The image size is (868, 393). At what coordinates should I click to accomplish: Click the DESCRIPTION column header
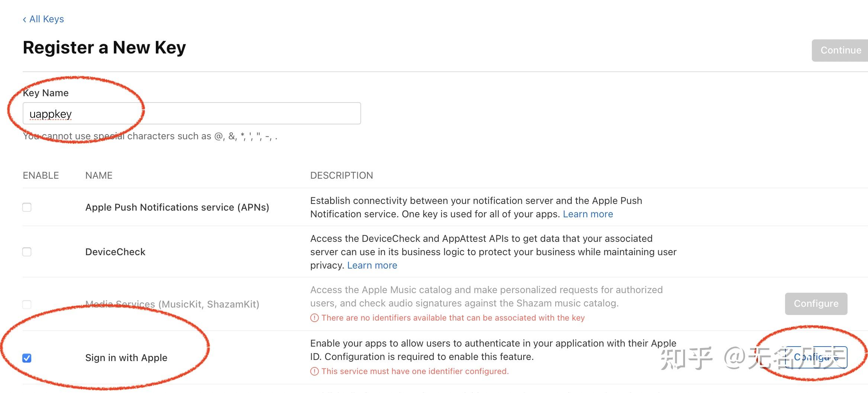(341, 175)
